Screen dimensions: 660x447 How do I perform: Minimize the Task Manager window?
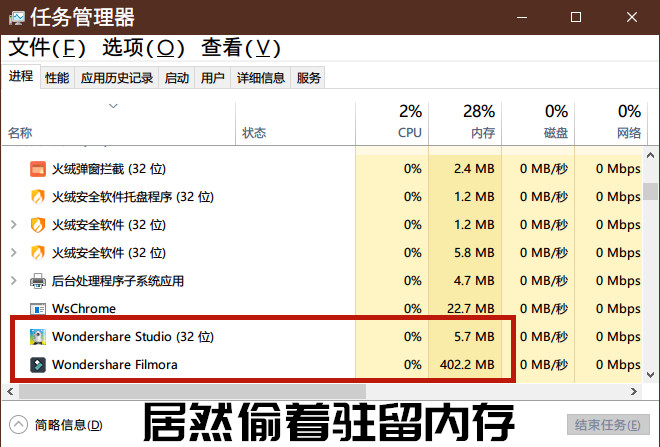(x=522, y=17)
